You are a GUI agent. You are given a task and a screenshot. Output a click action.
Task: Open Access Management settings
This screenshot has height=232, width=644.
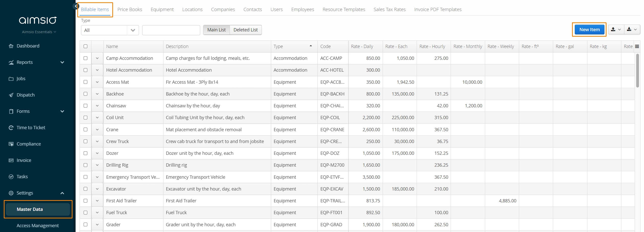[38, 226]
